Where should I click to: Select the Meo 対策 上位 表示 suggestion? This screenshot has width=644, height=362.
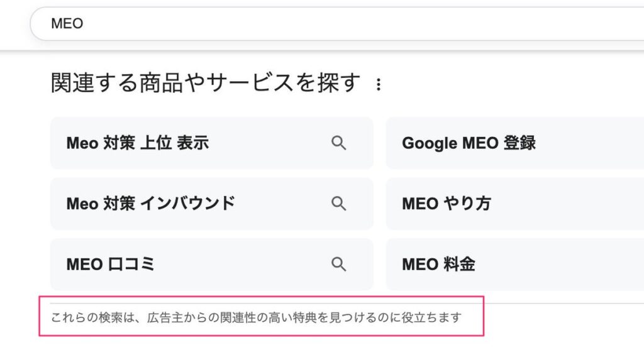tap(136, 143)
